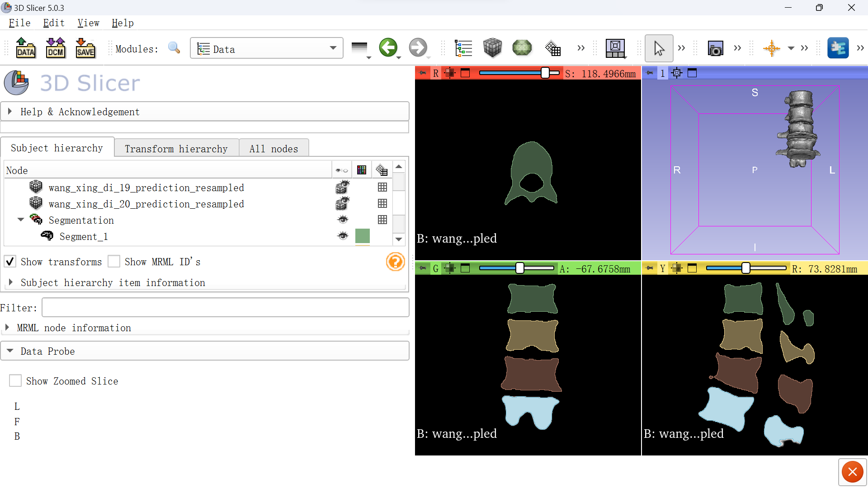Open the Edit menu
This screenshot has height=488, width=868.
tap(54, 23)
